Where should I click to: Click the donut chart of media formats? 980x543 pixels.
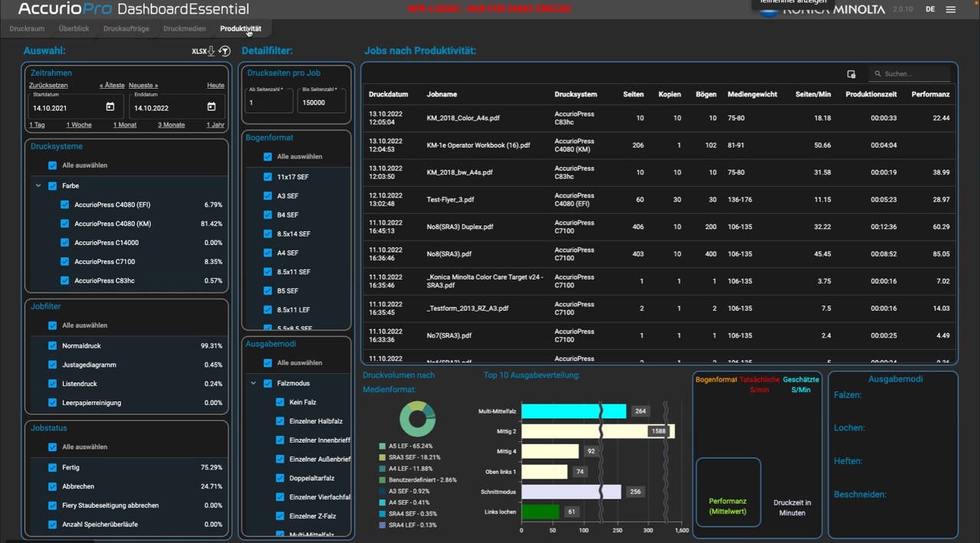(x=417, y=420)
